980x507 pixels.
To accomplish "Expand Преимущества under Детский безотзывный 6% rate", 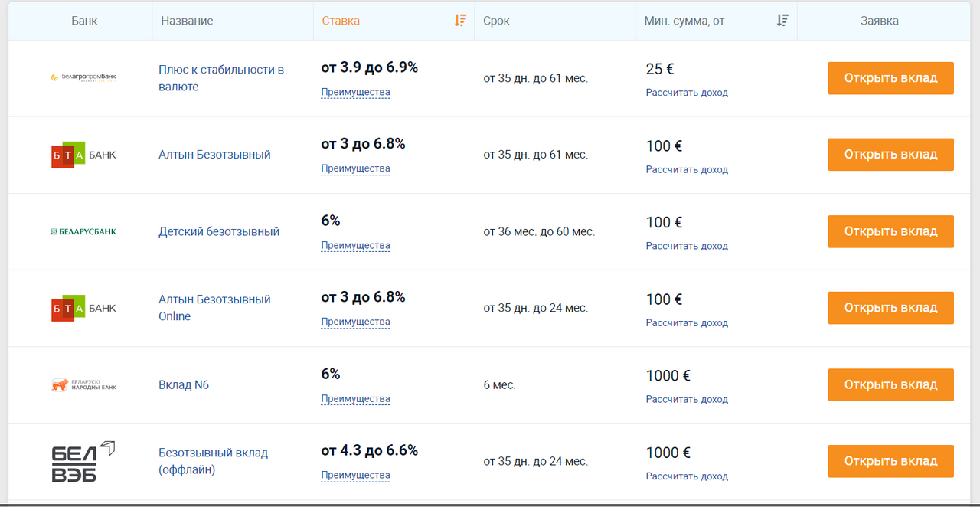I will pyautogui.click(x=355, y=246).
